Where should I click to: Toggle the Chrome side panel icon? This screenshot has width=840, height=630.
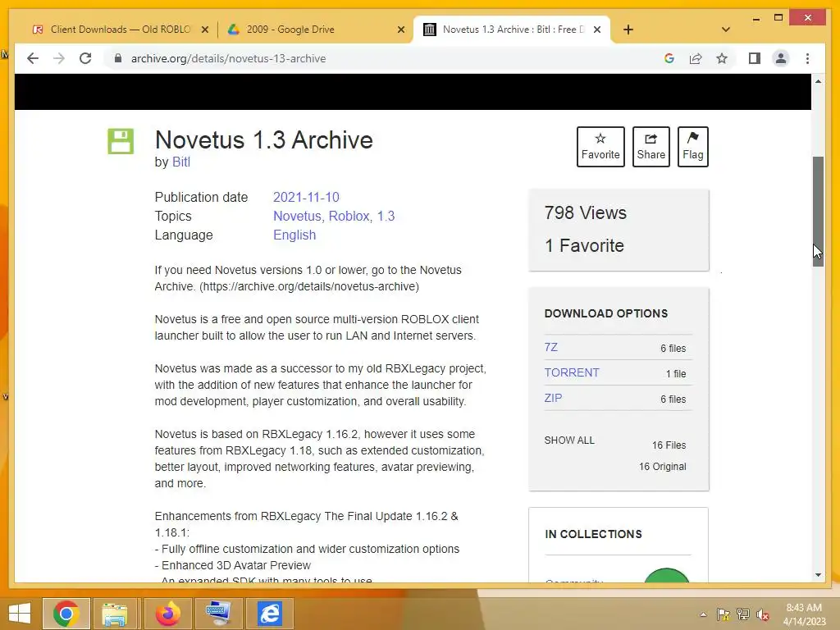755,58
